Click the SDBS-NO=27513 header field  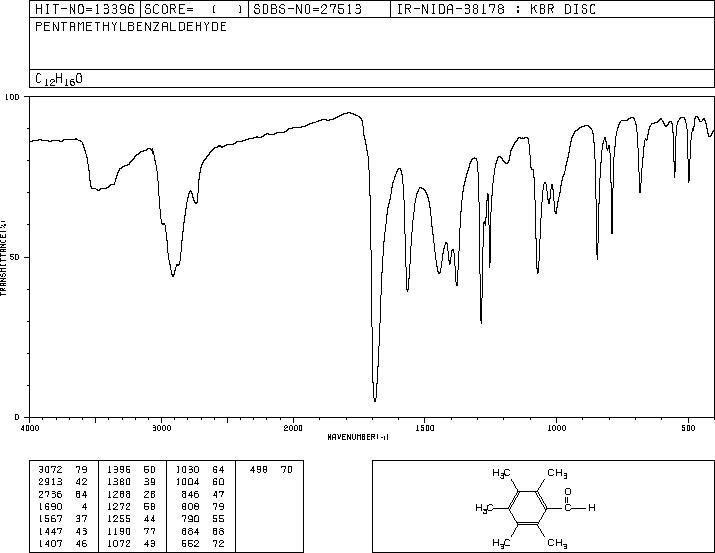[319, 9]
